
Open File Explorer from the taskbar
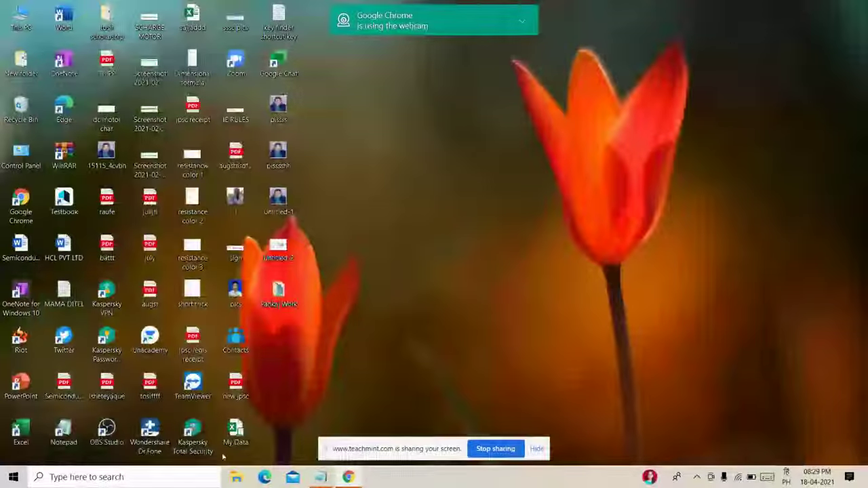tap(236, 477)
